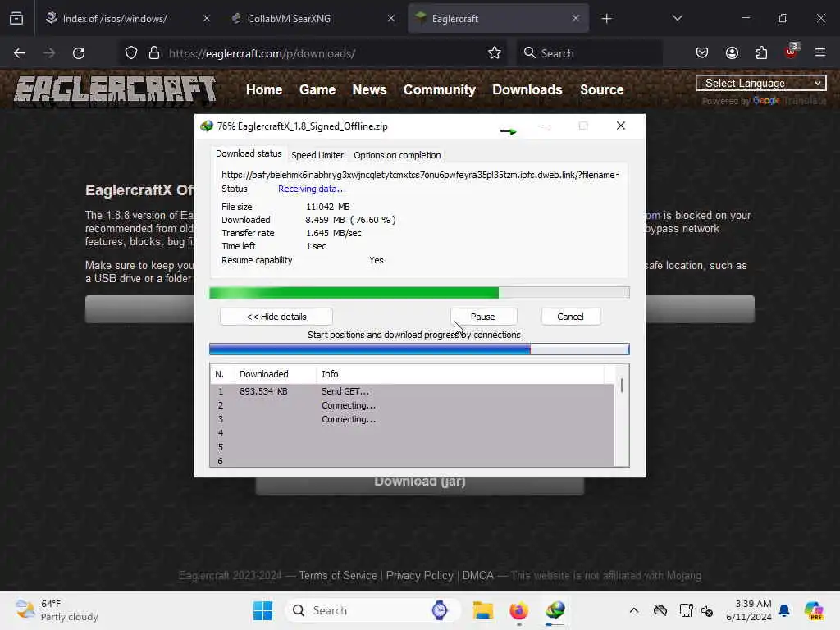840x630 pixels.
Task: Click the Firefox View icon in tab bar
Action: 16,19
